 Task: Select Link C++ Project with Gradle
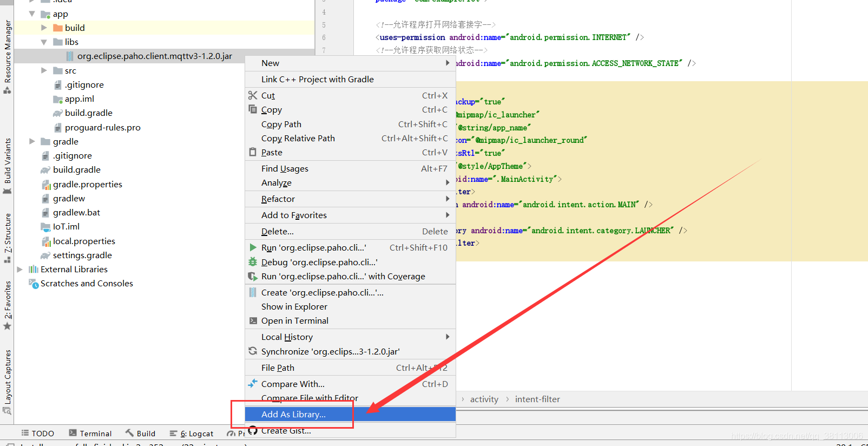[350, 79]
